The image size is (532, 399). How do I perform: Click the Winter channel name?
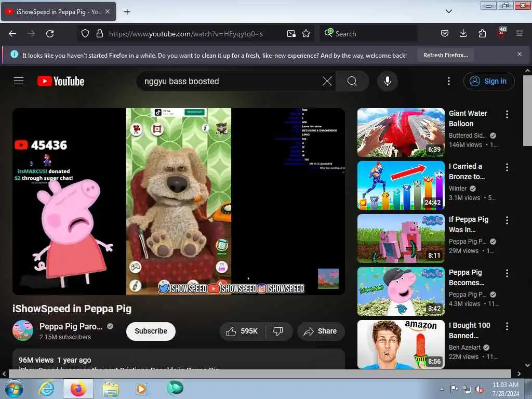click(458, 188)
